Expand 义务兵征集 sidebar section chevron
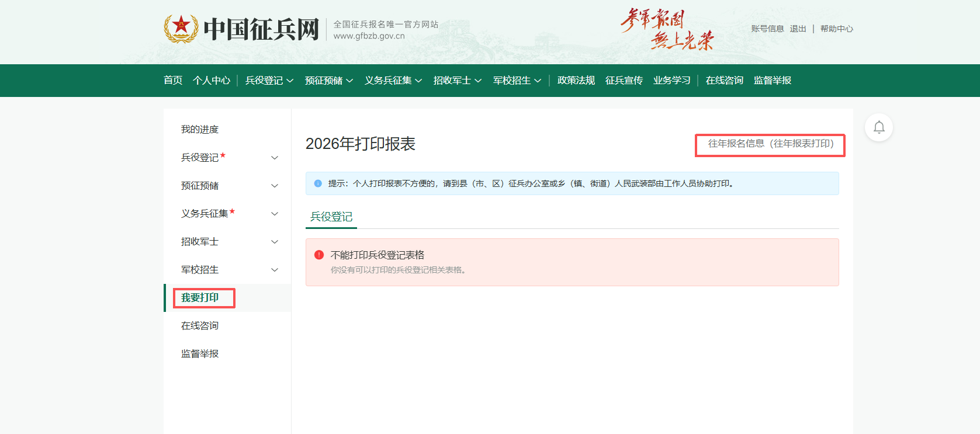The height and width of the screenshot is (434, 980). pos(275,214)
